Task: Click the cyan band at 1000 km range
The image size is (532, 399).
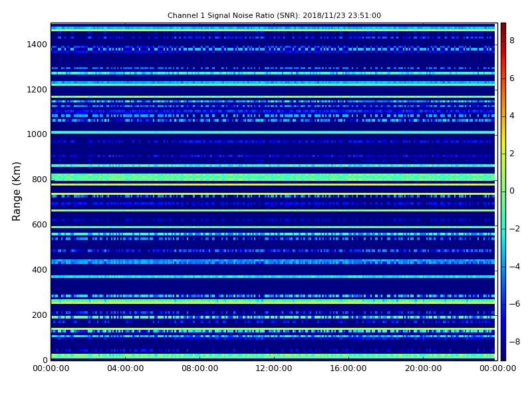Action: [x=273, y=132]
